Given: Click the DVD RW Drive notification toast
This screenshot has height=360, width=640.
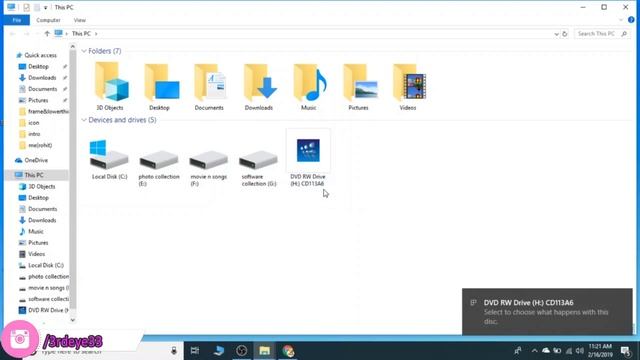Looking at the screenshot, I should click(547, 312).
